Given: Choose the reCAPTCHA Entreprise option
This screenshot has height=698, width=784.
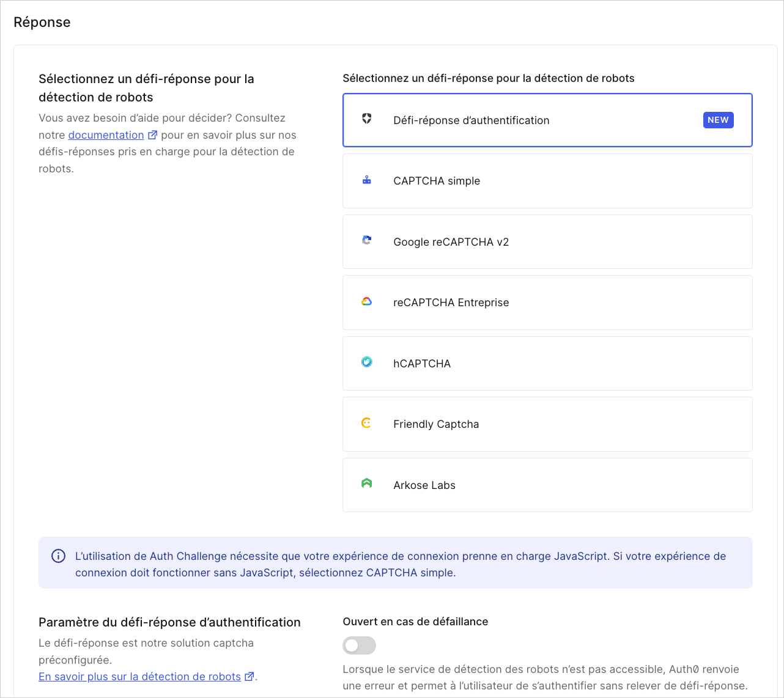Looking at the screenshot, I should (x=547, y=303).
